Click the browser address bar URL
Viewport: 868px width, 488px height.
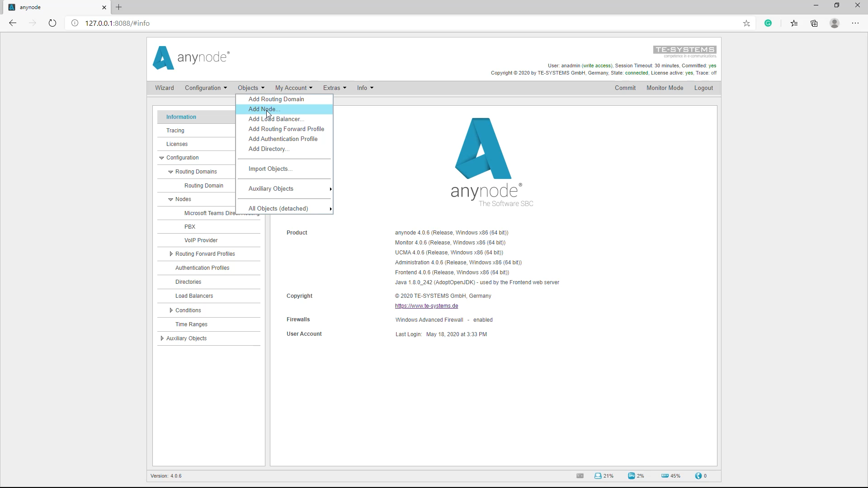click(118, 23)
